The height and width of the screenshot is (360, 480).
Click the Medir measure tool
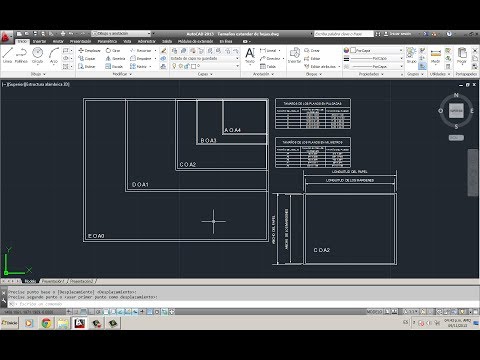click(x=435, y=56)
